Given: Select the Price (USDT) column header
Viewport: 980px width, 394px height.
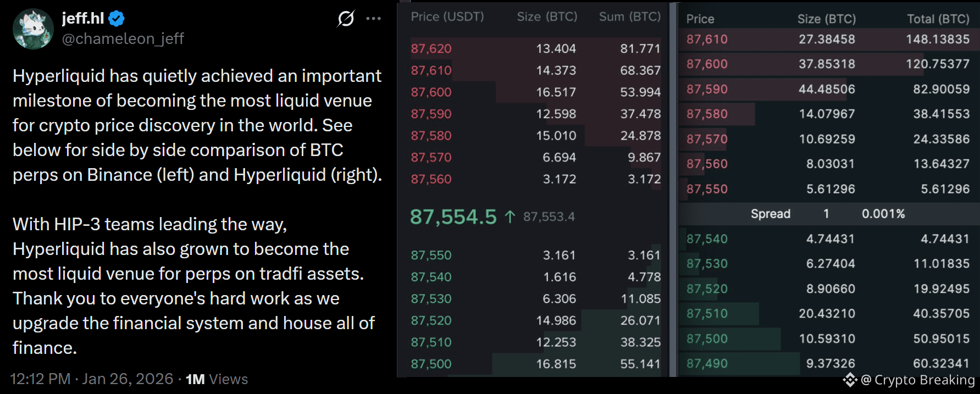Looking at the screenshot, I should coord(446,17).
